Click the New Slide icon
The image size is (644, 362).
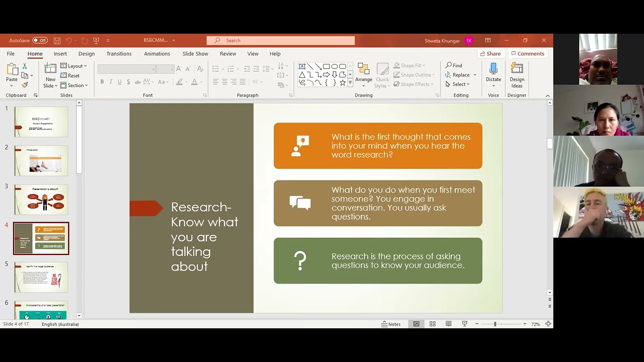coord(50,69)
